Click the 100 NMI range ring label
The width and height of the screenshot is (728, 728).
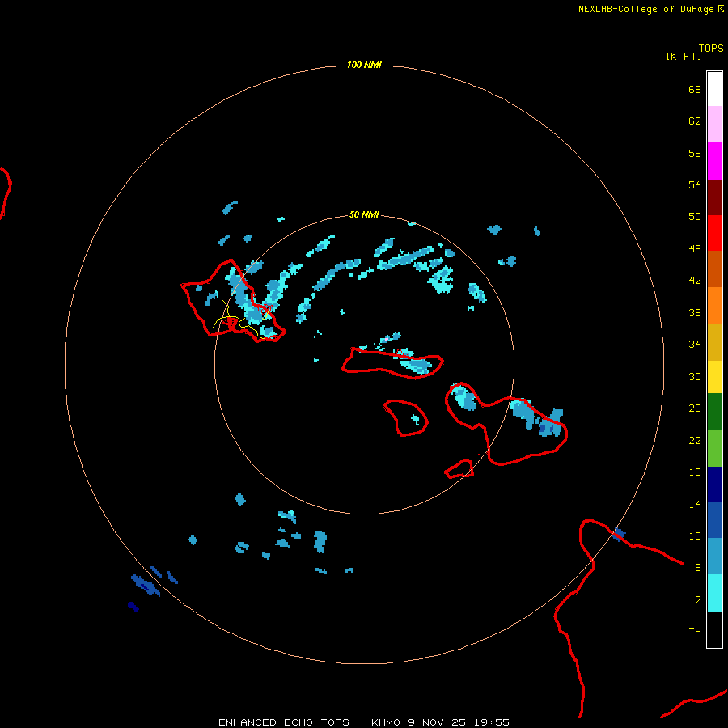(x=364, y=65)
